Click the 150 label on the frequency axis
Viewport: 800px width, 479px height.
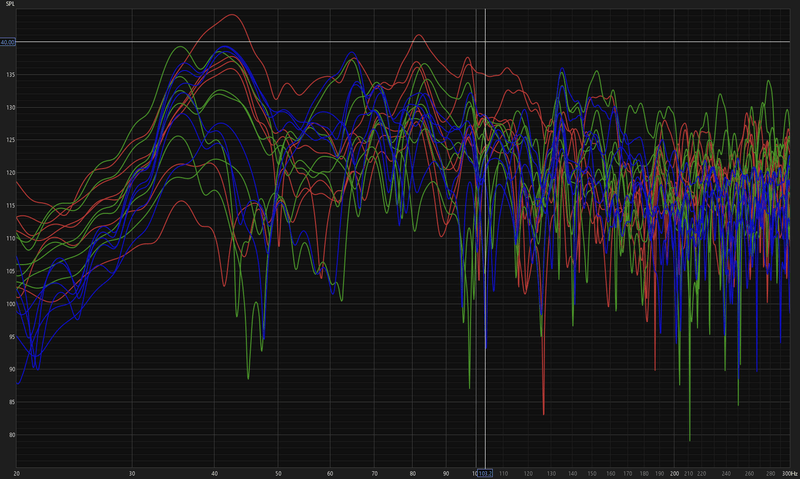pos(592,474)
